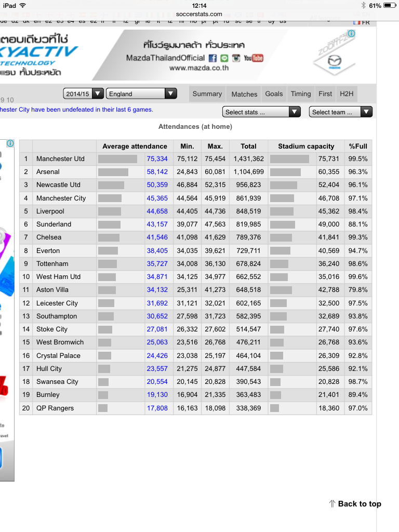
Task: Open the Mazda Facebook icon in the ad
Action: (x=212, y=58)
